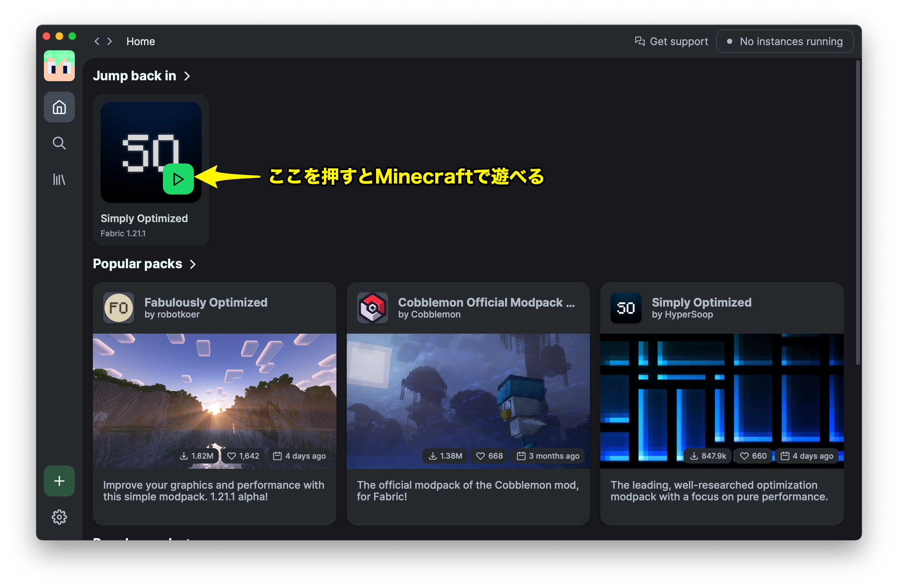Open the Fabulously Optimized pack title

pyautogui.click(x=206, y=302)
